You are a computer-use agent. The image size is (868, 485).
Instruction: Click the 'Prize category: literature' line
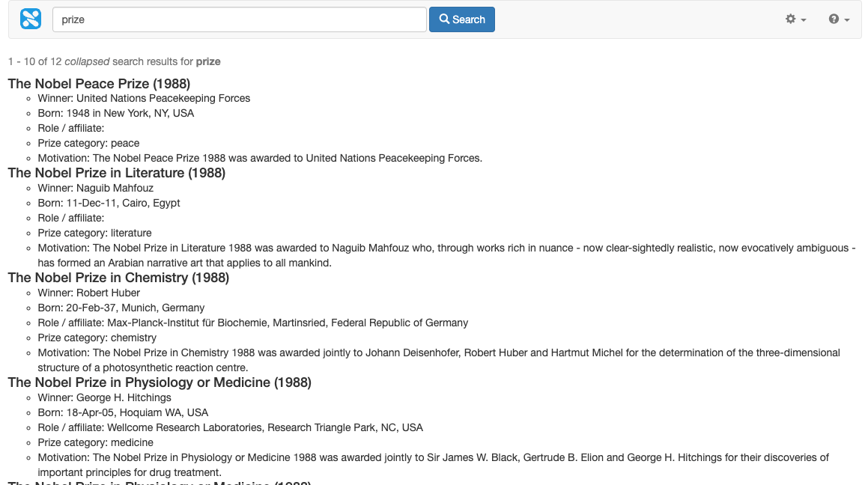[x=94, y=233]
